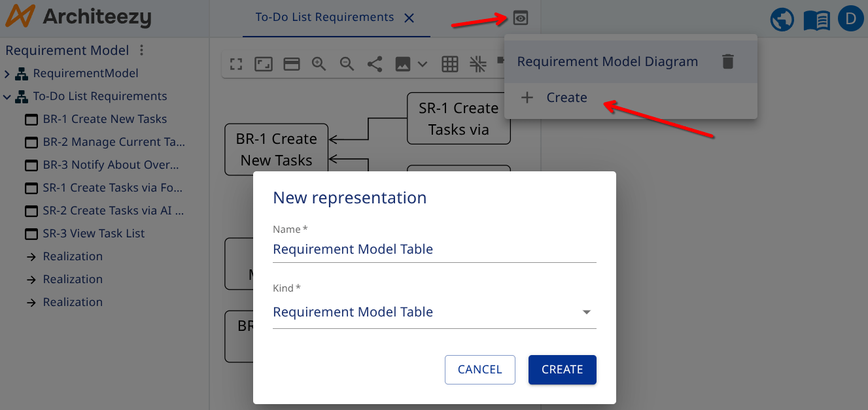Export the diagram as an image

point(402,63)
